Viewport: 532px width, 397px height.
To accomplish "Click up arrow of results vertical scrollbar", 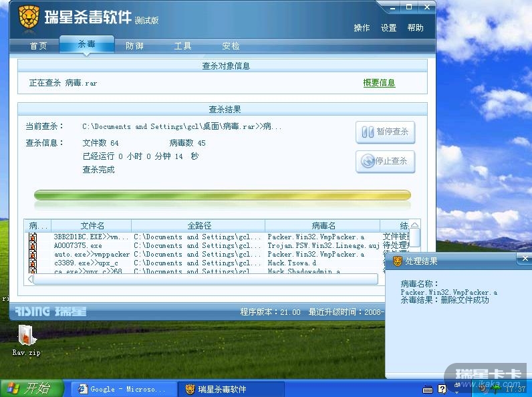I will (414, 225).
